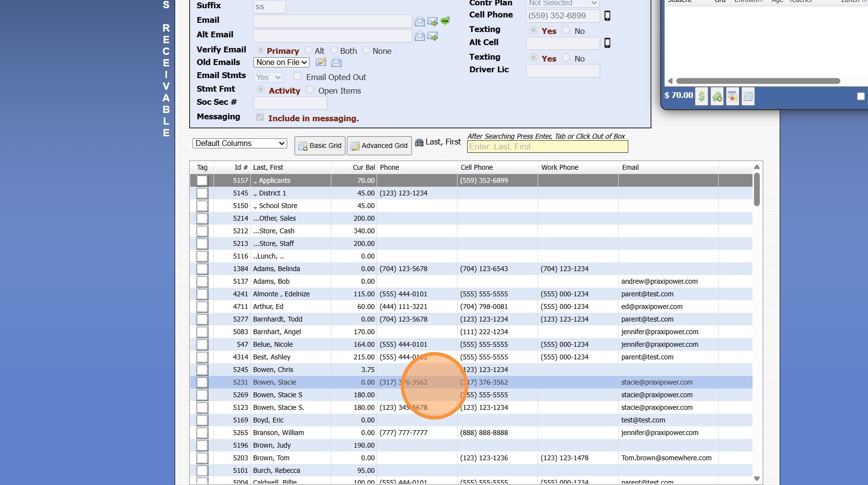
Task: Click the green text message bubble icon
Action: tap(445, 21)
